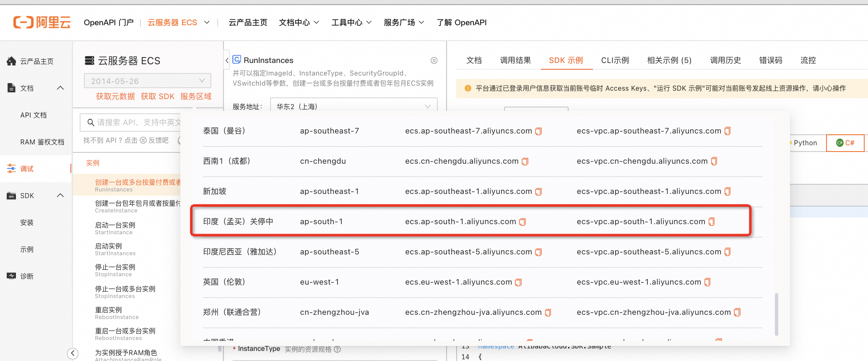This screenshot has width=868, height=361.
Task: Copy ecs.cn-zhengzhou-jva.aliyuncs.com endpoint
Action: point(548,313)
